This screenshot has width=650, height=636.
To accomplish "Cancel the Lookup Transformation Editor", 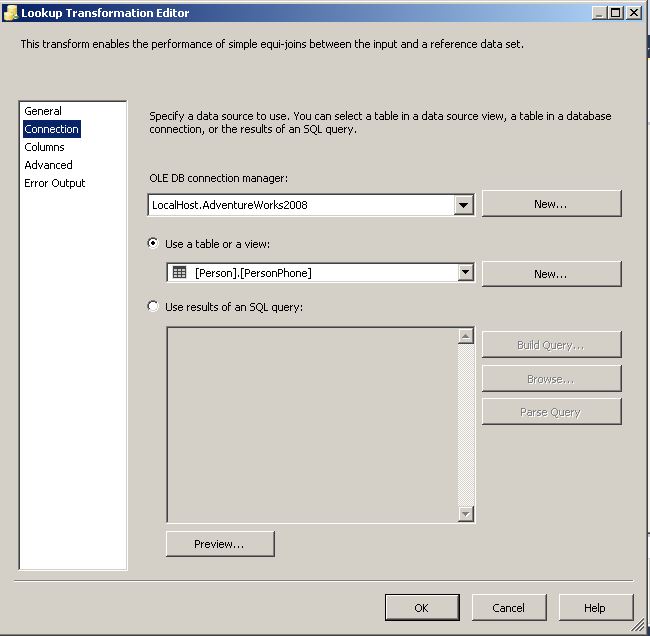I will [x=509, y=607].
